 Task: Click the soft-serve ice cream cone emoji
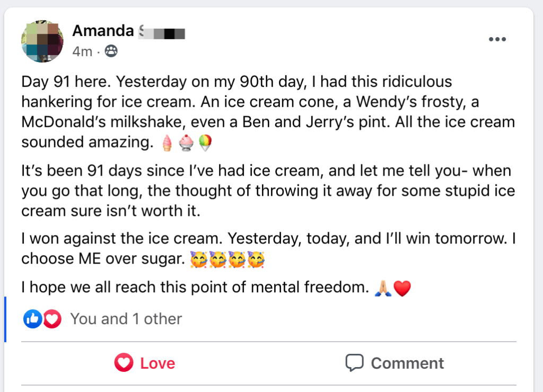click(x=168, y=144)
